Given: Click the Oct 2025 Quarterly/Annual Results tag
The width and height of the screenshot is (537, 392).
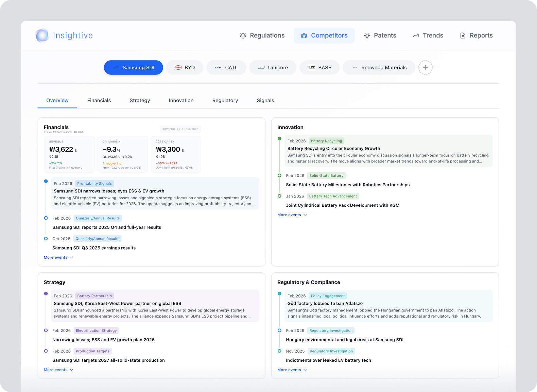Looking at the screenshot, I should tap(98, 239).
